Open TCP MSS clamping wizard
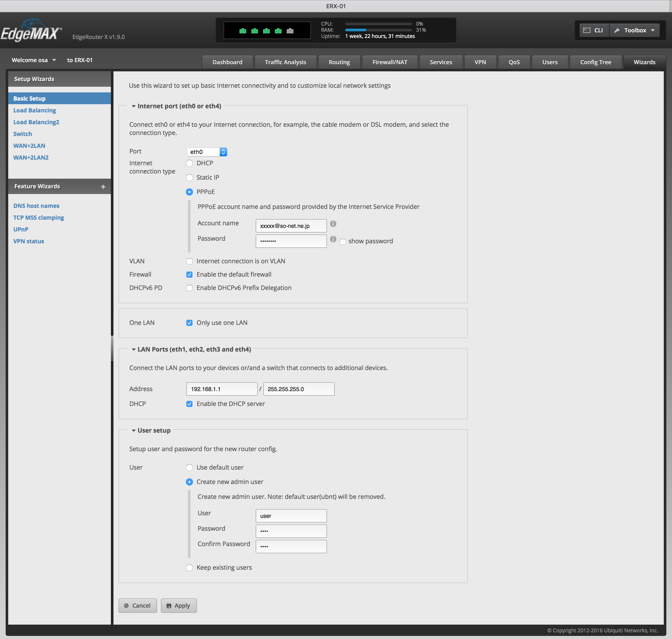This screenshot has height=639, width=672. tap(39, 218)
